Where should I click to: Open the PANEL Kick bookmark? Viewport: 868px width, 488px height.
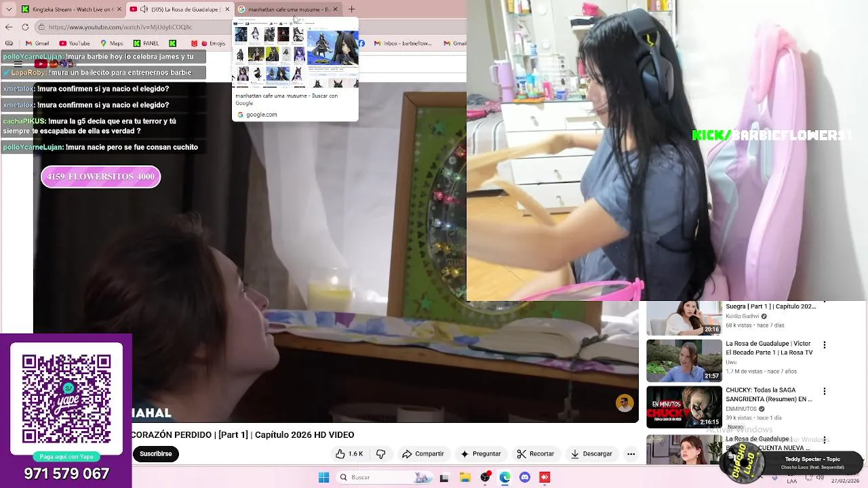pyautogui.click(x=145, y=43)
